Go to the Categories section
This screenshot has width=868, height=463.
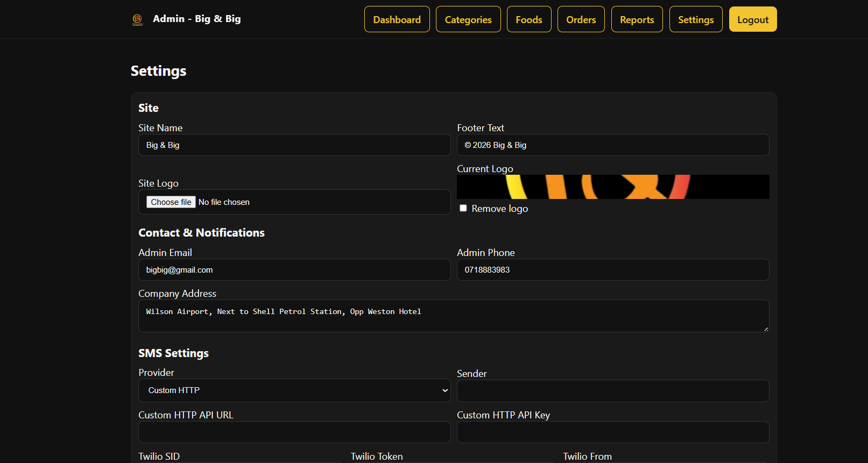(x=468, y=19)
